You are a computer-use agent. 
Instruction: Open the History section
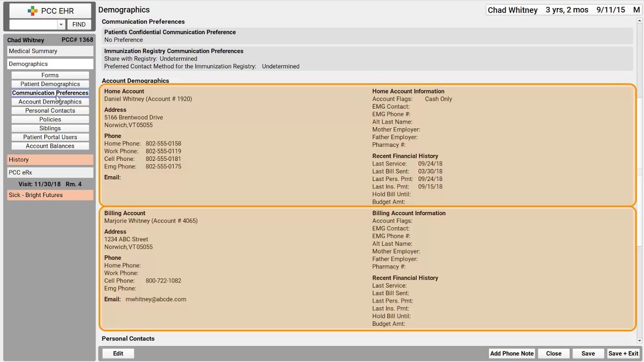pyautogui.click(x=50, y=160)
